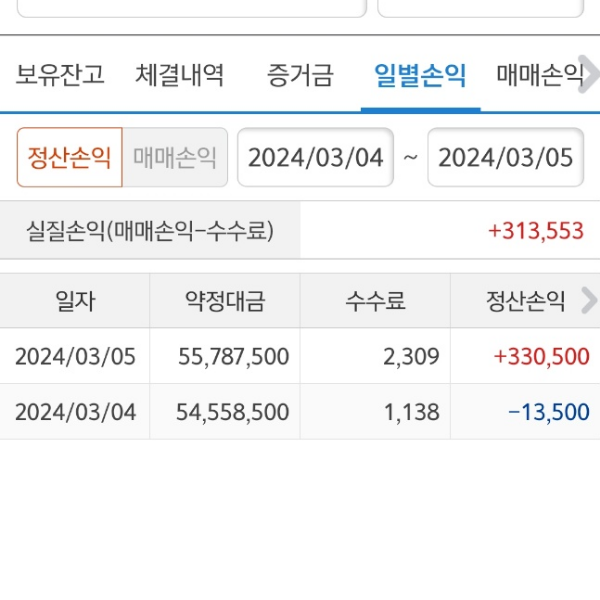The image size is (600, 600).
Task: Click the -13,500 loss value
Action: (548, 411)
